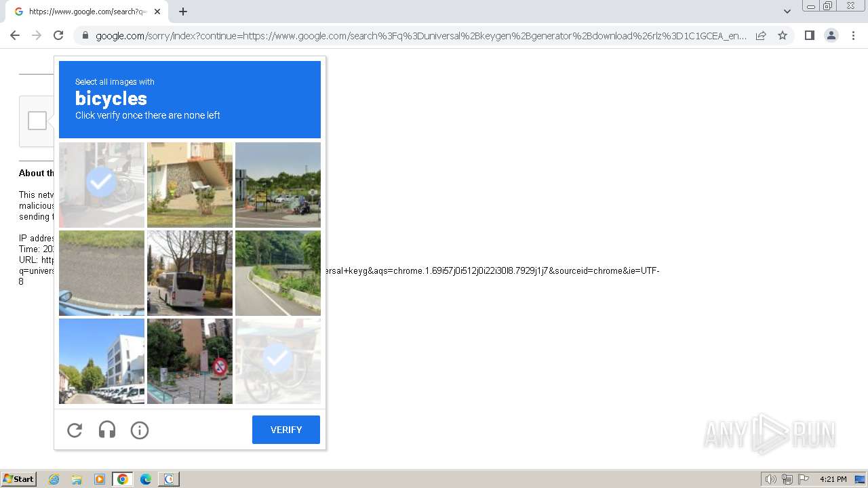
Task: Open Microsoft Edge from the taskbar
Action: (146, 479)
